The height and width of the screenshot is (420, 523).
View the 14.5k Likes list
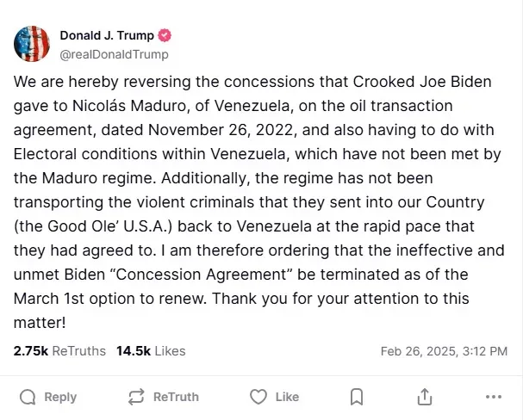[151, 351]
